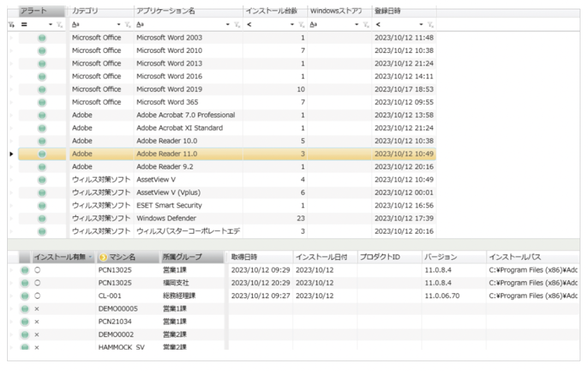This screenshot has height=371, width=588.
Task: Clear the アラート column filter
Action: pyautogui.click(x=59, y=25)
